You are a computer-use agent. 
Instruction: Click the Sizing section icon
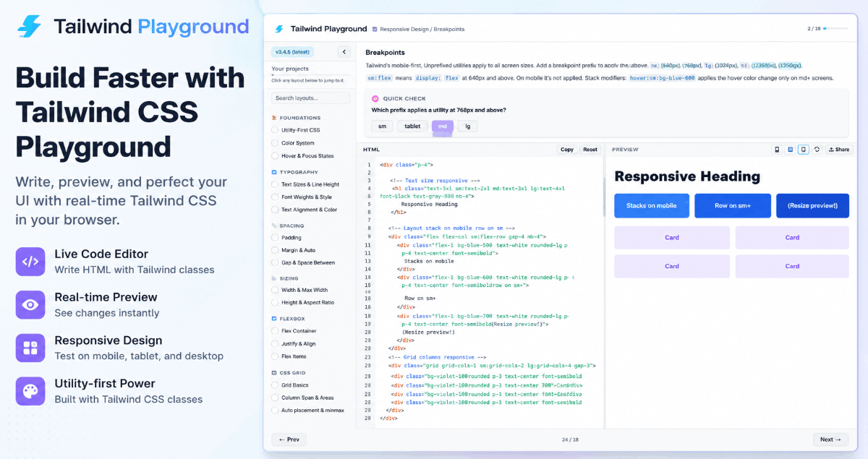[x=273, y=278]
